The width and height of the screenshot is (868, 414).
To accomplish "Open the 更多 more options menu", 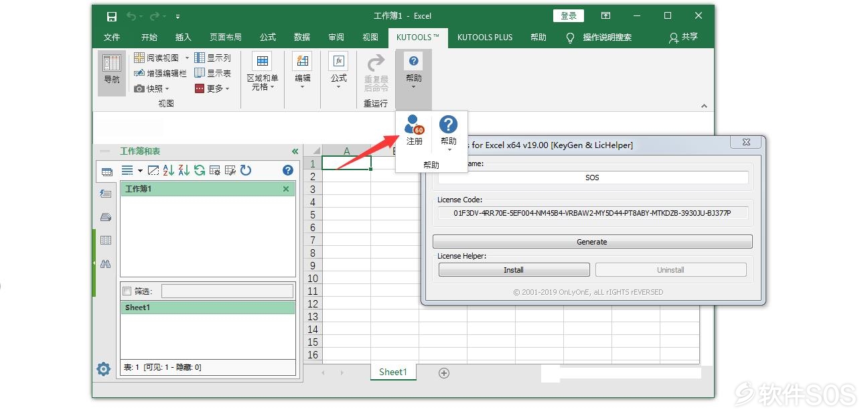I will pos(212,88).
